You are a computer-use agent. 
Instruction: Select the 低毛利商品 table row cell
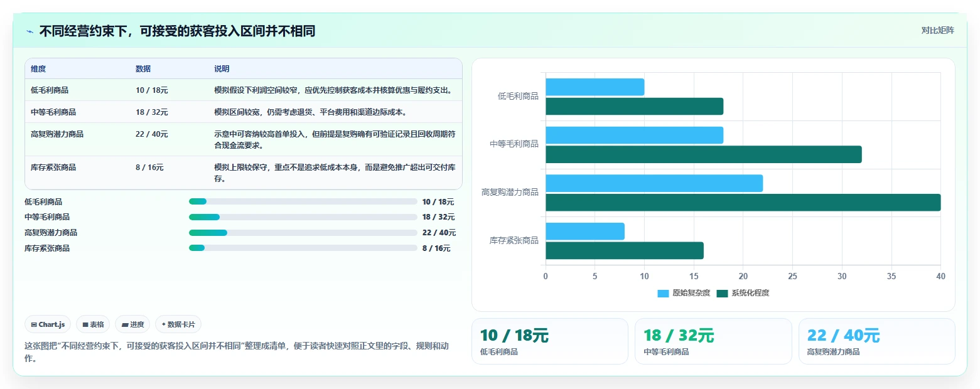[50, 90]
